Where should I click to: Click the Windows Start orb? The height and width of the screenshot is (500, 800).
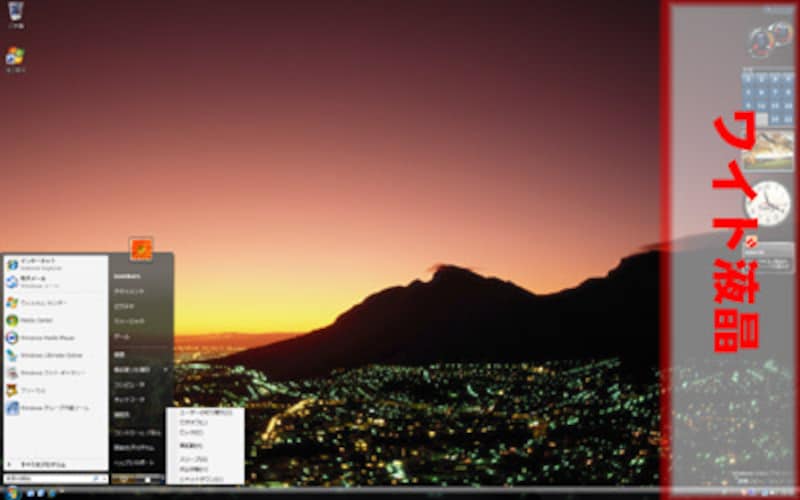pos(12,493)
